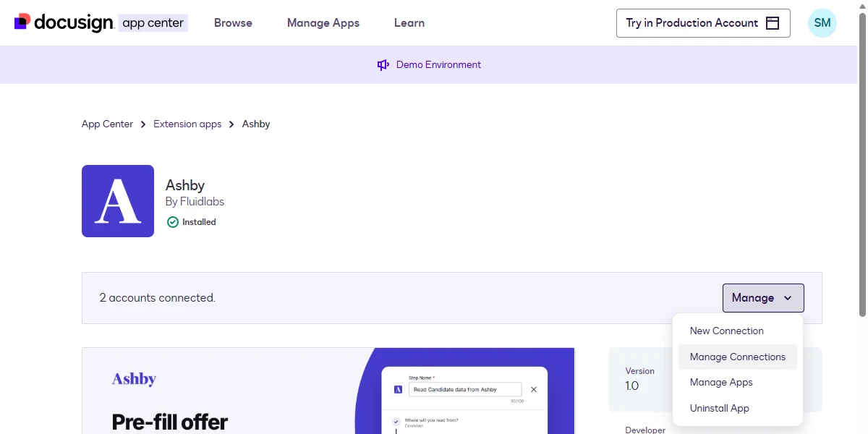Click Try in Production Account button
The width and height of the screenshot is (868, 434).
pyautogui.click(x=703, y=23)
